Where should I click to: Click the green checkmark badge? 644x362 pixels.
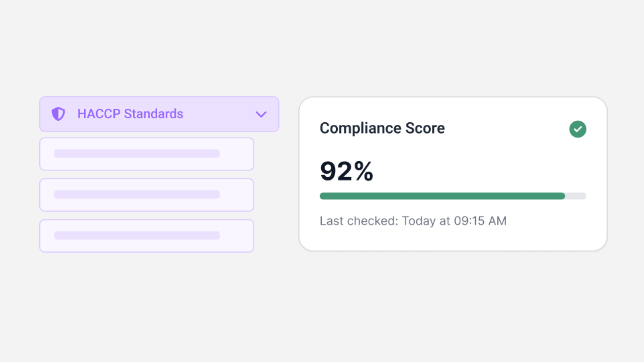(x=578, y=129)
